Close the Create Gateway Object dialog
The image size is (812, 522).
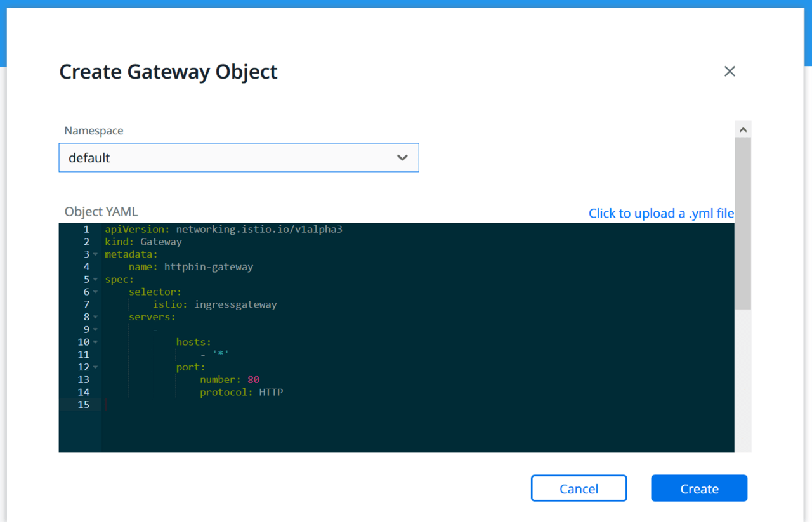pos(730,72)
